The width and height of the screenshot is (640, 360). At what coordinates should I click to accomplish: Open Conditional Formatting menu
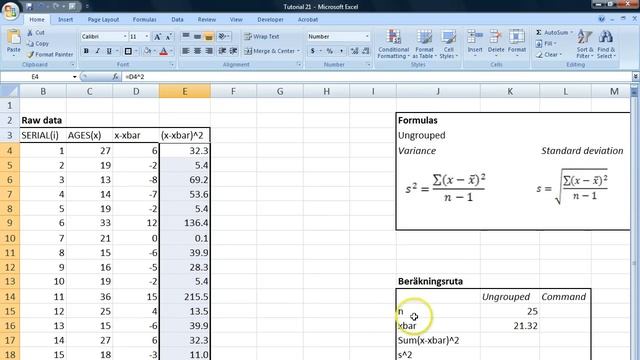[393, 44]
